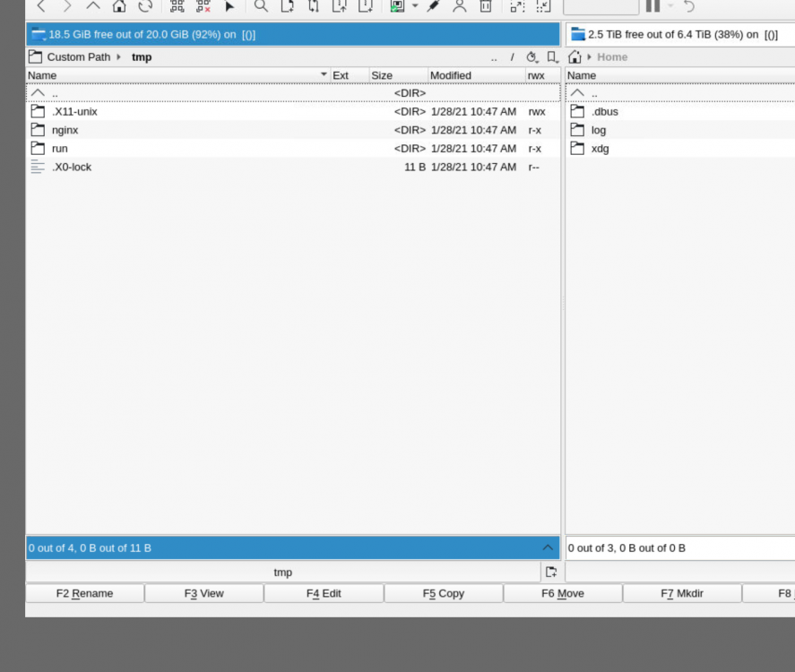Click the empty job progress field in toolbar
The height and width of the screenshot is (672, 795).
pyautogui.click(x=601, y=6)
